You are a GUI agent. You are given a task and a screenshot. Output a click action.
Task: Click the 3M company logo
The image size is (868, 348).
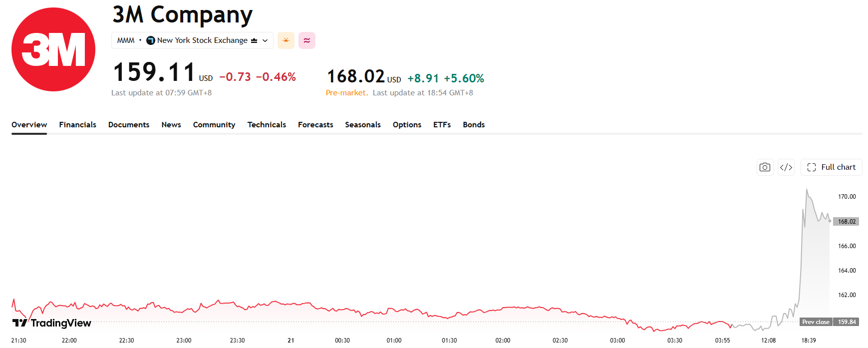53,49
